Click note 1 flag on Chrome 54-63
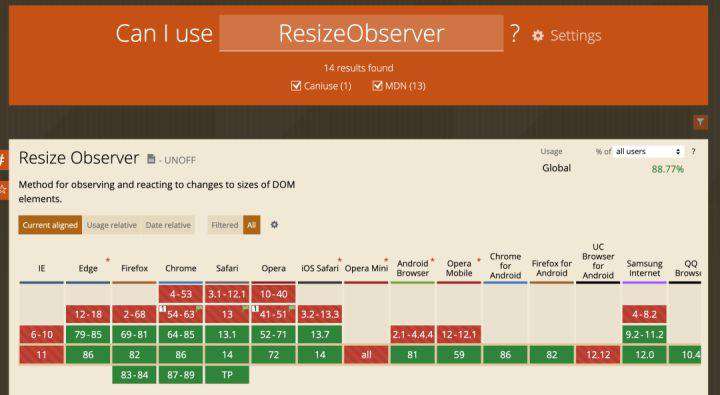This screenshot has height=395, width=720. [163, 309]
